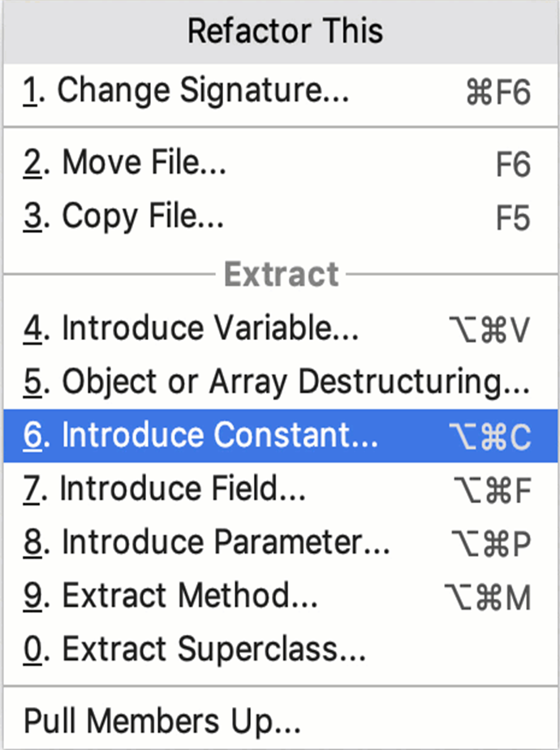The height and width of the screenshot is (750, 560).
Task: Click the Extract section header label
Action: tap(281, 275)
